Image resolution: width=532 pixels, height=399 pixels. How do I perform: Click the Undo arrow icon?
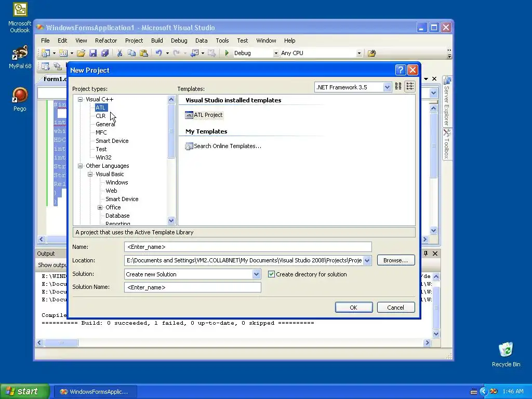[x=159, y=53]
